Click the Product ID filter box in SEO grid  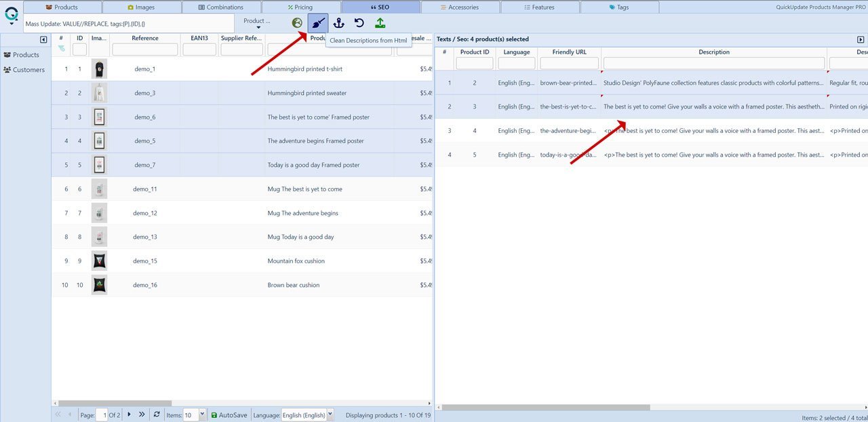tap(475, 63)
